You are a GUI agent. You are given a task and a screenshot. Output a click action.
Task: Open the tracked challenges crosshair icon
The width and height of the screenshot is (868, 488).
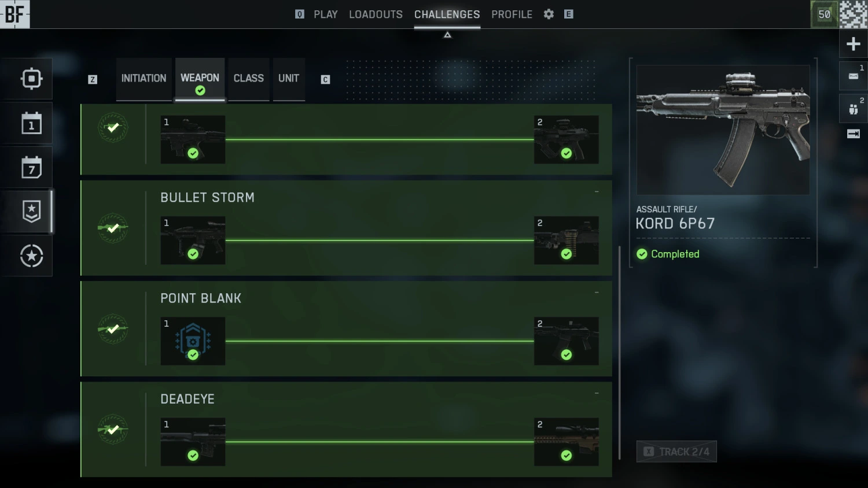31,79
